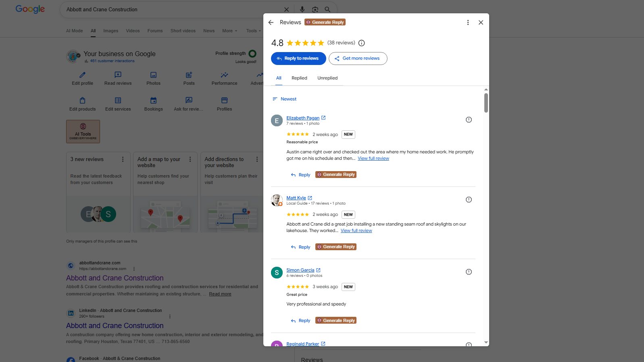Click the Read reviews icon
Viewport: 644px width, 362px height.
pos(118,75)
